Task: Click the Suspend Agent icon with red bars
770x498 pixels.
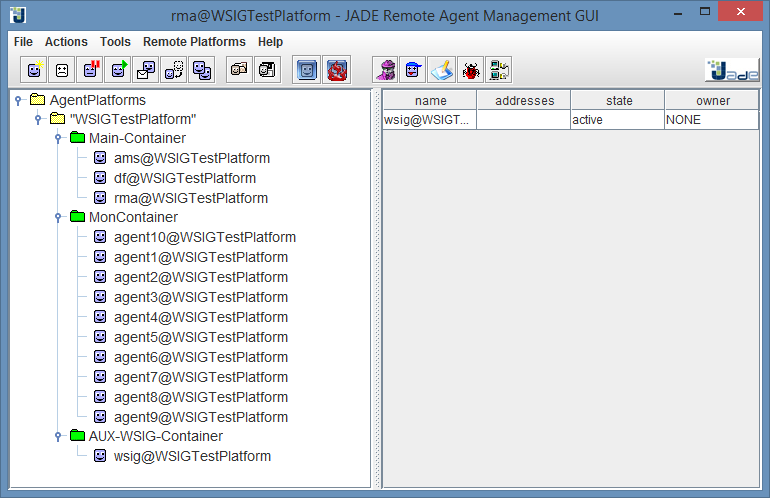Action: click(x=90, y=70)
